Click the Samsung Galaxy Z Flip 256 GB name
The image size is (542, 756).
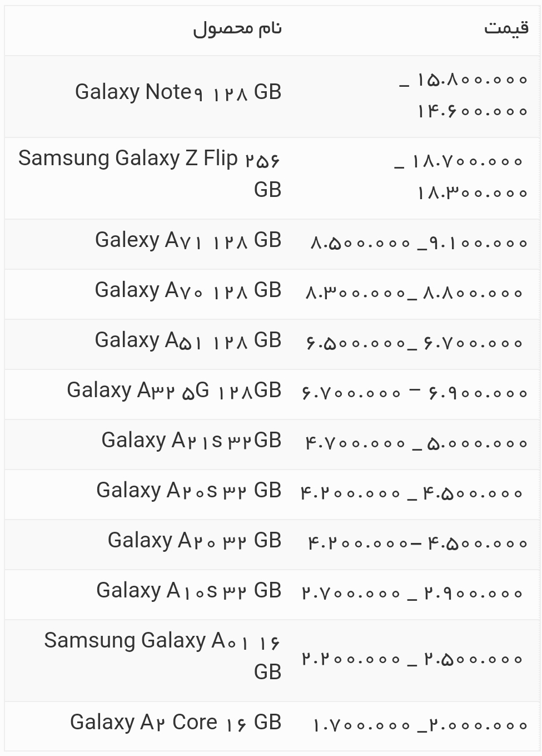click(x=150, y=174)
